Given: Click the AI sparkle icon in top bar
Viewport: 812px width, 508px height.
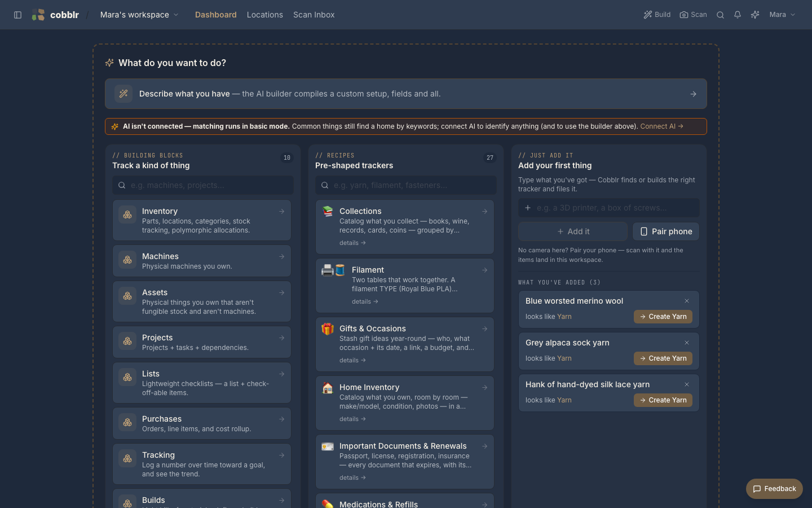Looking at the screenshot, I should (x=755, y=15).
